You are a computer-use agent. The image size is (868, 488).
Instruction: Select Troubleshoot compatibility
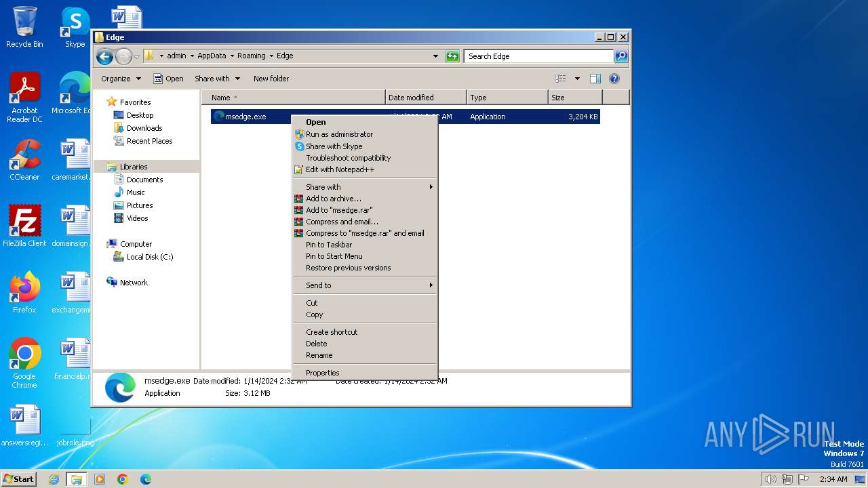pyautogui.click(x=365, y=158)
